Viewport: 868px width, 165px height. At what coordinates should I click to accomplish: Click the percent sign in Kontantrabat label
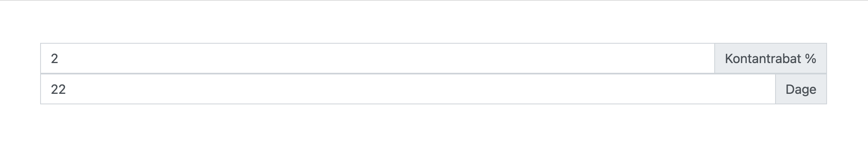point(811,59)
